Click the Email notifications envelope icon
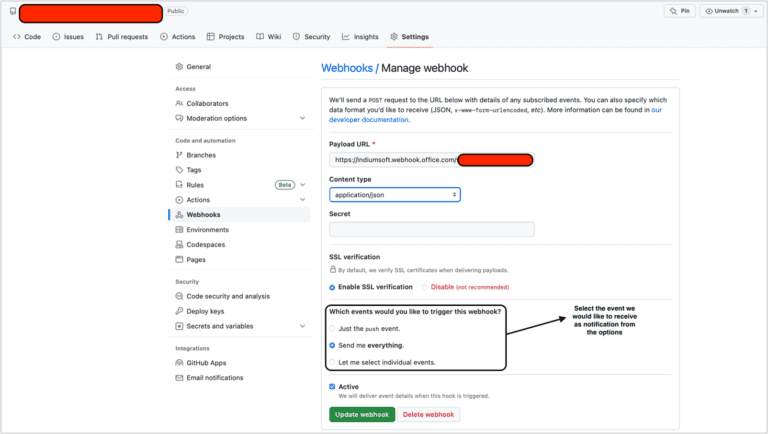 tap(179, 378)
